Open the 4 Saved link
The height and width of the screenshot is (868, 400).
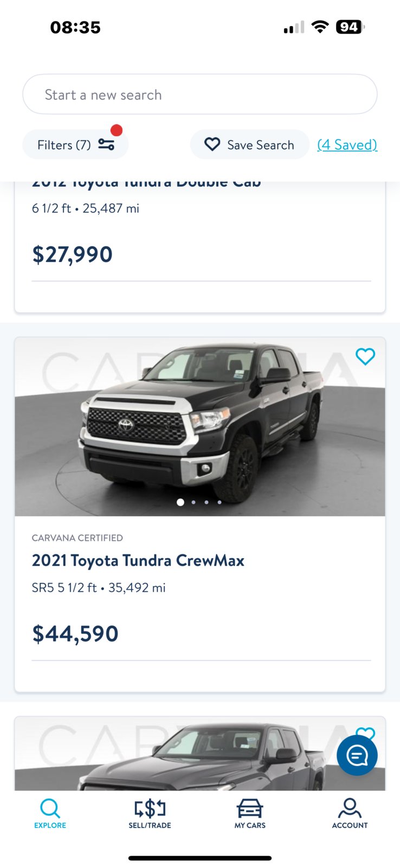click(x=347, y=145)
